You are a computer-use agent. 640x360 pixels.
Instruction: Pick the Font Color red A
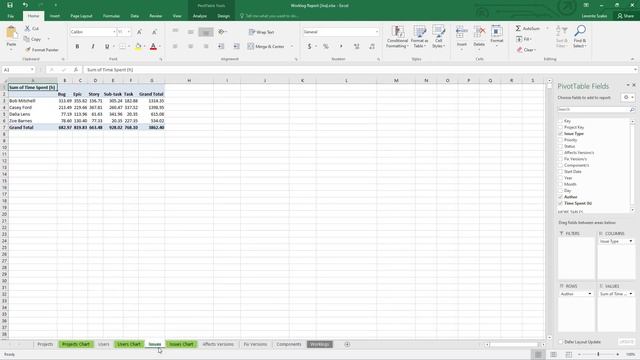153,47
